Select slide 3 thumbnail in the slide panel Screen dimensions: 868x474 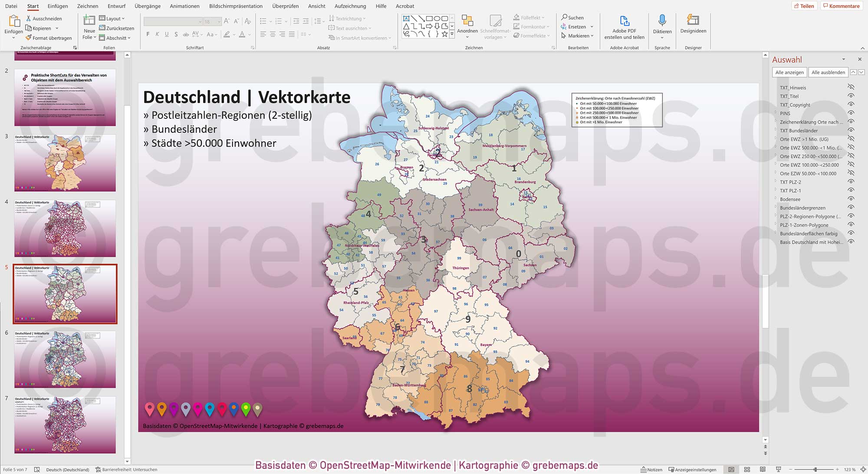click(64, 163)
